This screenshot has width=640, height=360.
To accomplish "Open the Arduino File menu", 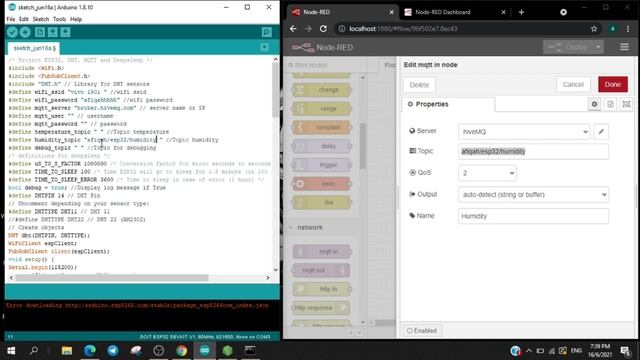I will pyautogui.click(x=11, y=19).
